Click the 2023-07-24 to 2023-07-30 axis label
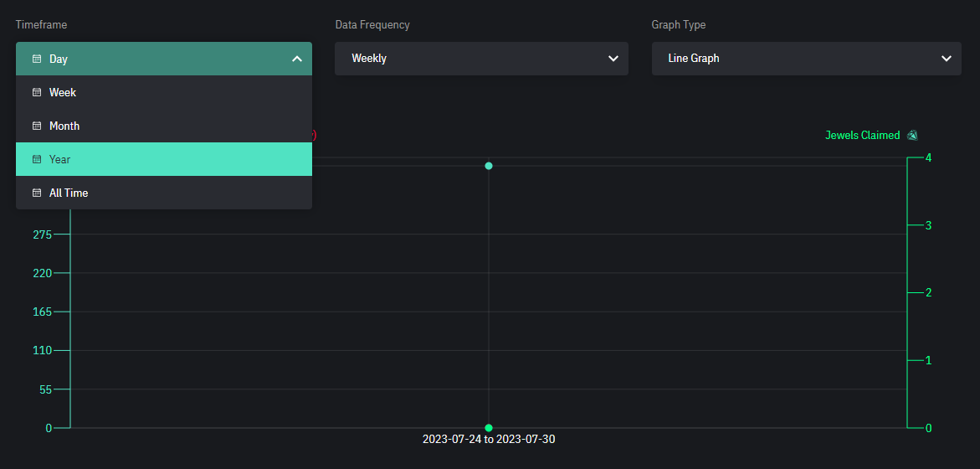980x469 pixels. click(489, 440)
